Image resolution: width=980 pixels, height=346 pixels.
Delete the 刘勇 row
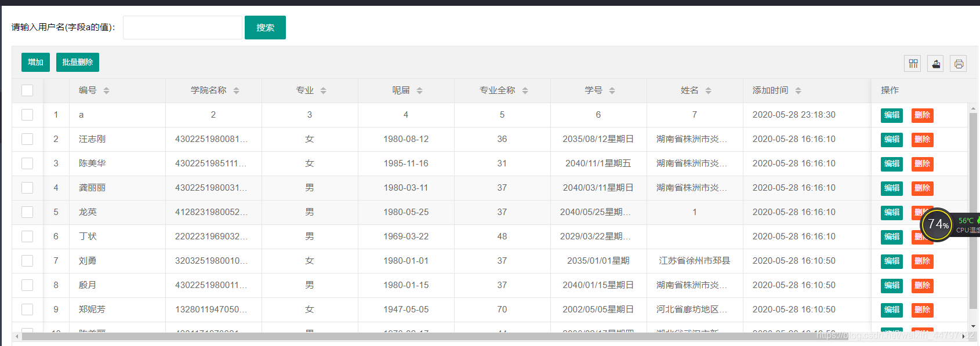click(x=923, y=261)
